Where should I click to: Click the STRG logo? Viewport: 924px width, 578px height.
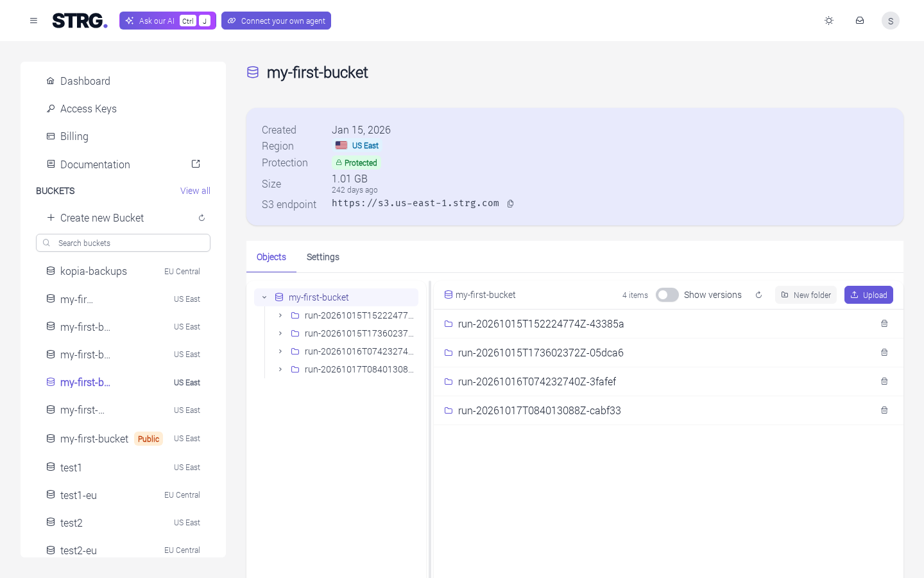(80, 21)
